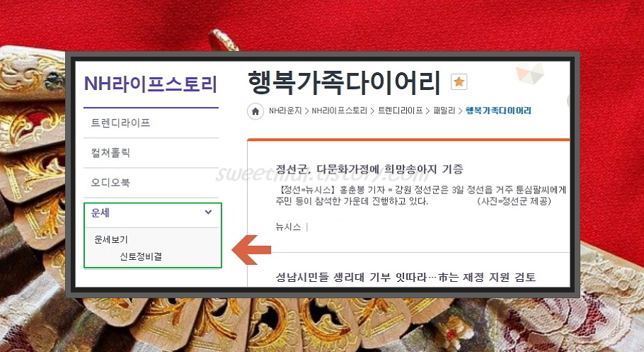Select the 운세 sidebar menu item
This screenshot has height=352, width=644.
(x=152, y=213)
